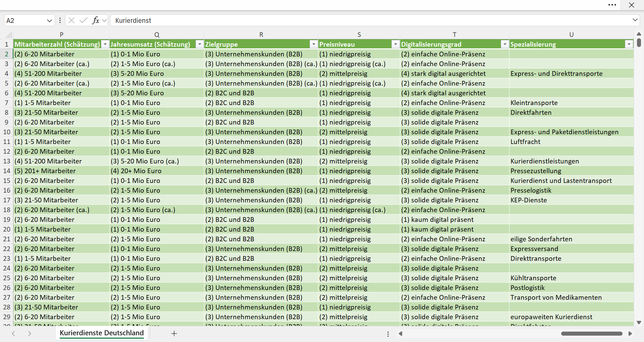Expand the formula bar chevron
Viewport: 644px width, 342px height.
(635, 20)
